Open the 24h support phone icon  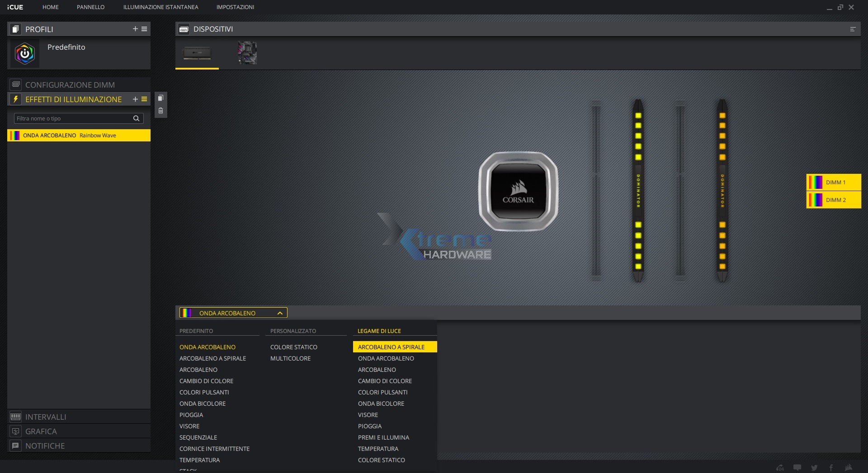pos(780,468)
